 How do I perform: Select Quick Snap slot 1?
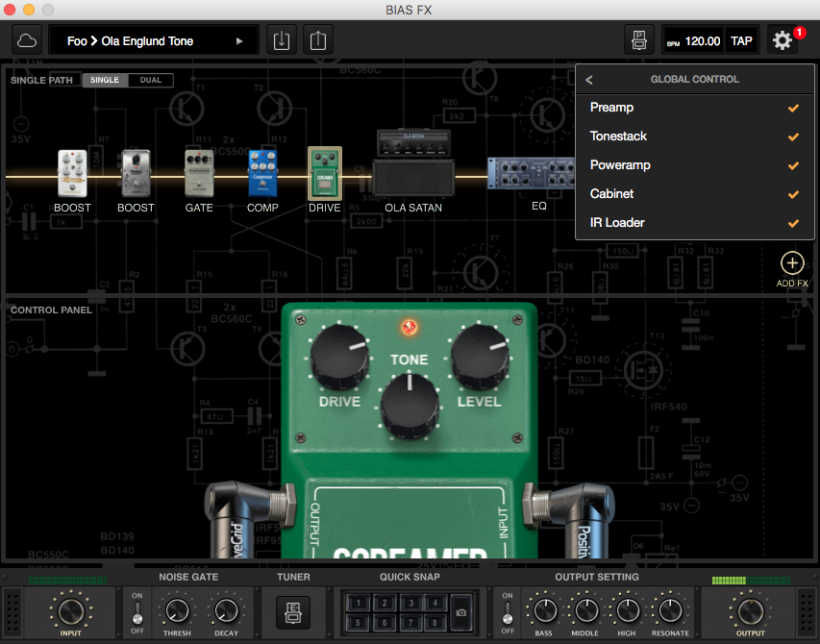tap(359, 603)
